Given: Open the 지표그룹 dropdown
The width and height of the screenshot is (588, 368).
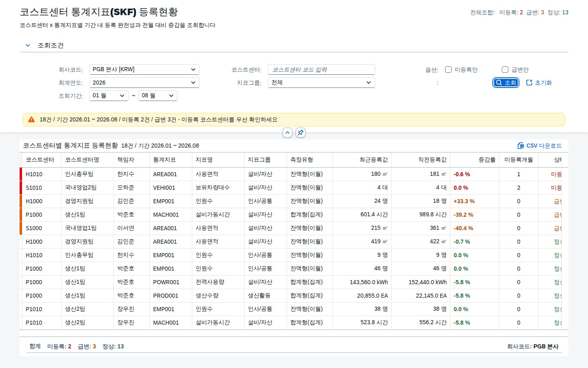Looking at the screenshot, I should (x=321, y=83).
